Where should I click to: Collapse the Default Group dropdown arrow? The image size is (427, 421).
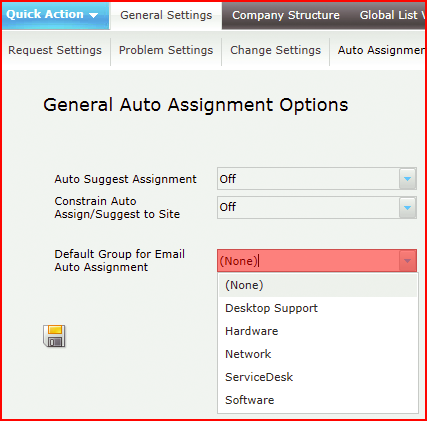[x=407, y=261]
